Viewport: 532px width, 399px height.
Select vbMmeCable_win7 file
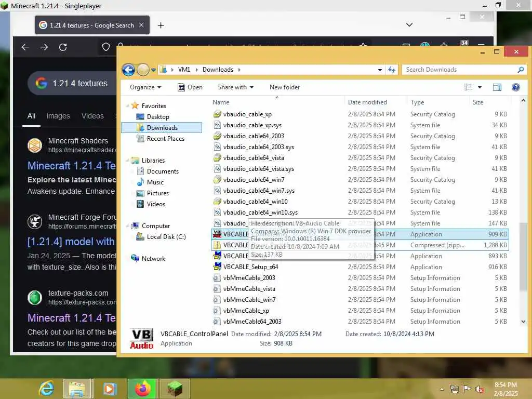coord(249,300)
